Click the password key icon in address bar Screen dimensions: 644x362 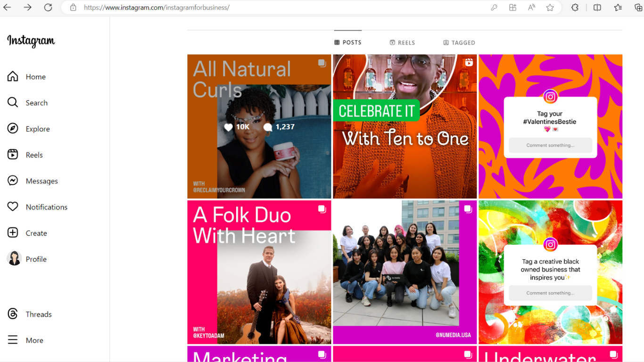pos(494,8)
